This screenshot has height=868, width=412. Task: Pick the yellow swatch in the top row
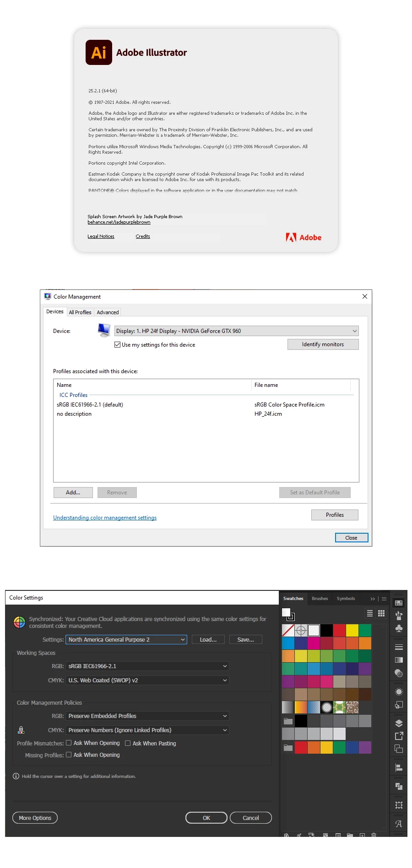click(352, 630)
